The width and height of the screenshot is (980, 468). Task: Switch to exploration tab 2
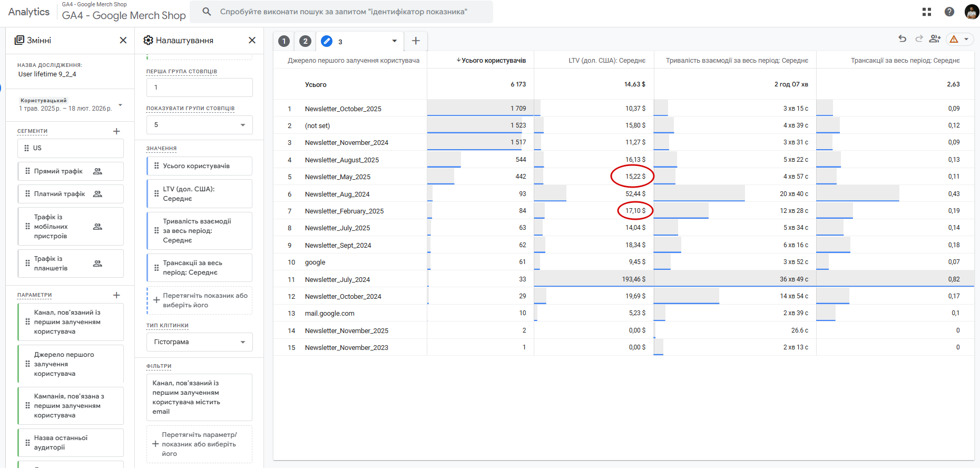pyautogui.click(x=305, y=41)
